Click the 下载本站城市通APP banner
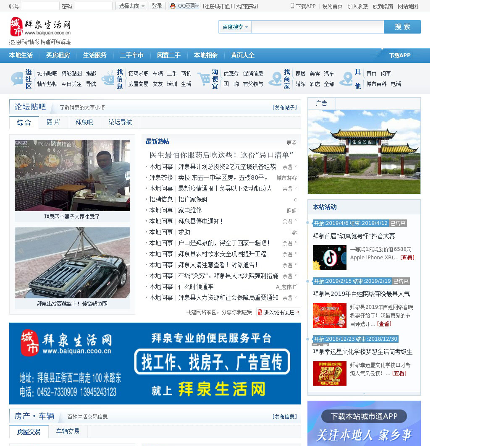 click(364, 423)
